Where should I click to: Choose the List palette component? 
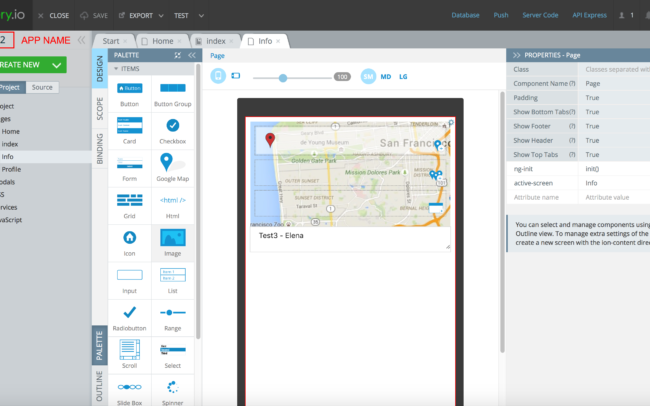172,281
